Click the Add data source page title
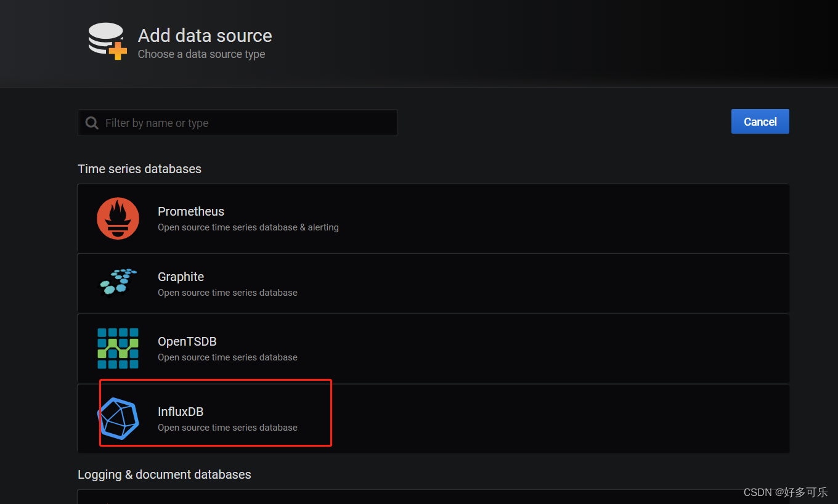This screenshot has height=504, width=838. tap(205, 36)
